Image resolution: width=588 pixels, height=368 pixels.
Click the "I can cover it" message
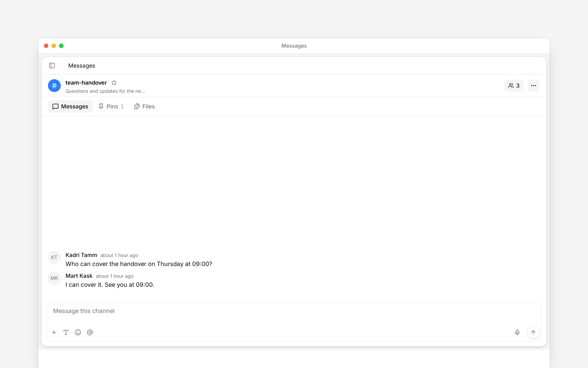point(110,285)
